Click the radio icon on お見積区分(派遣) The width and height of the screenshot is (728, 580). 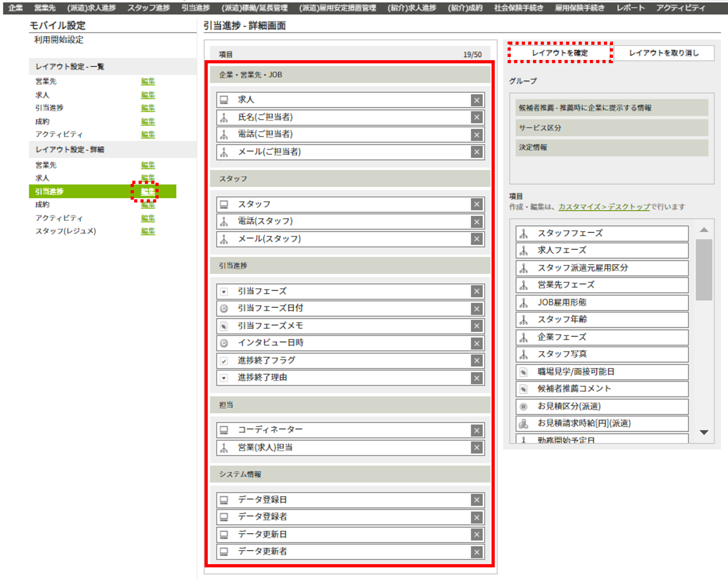pyautogui.click(x=523, y=407)
